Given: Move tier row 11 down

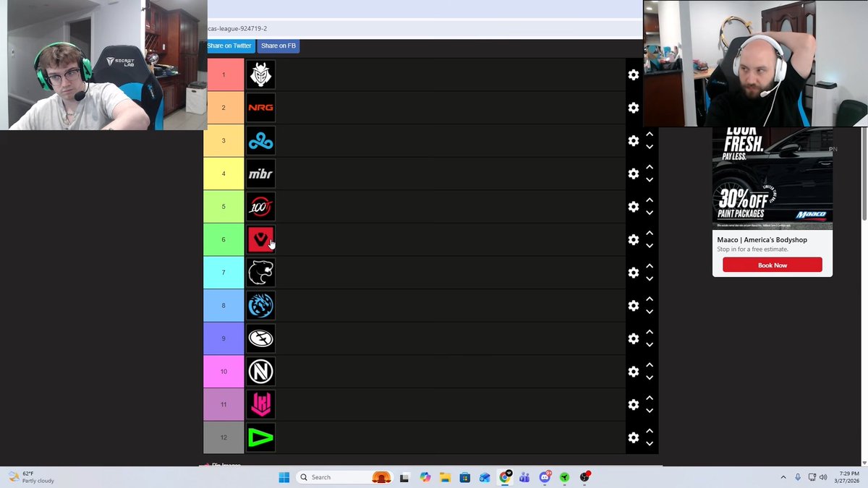Looking at the screenshot, I should click(x=650, y=411).
